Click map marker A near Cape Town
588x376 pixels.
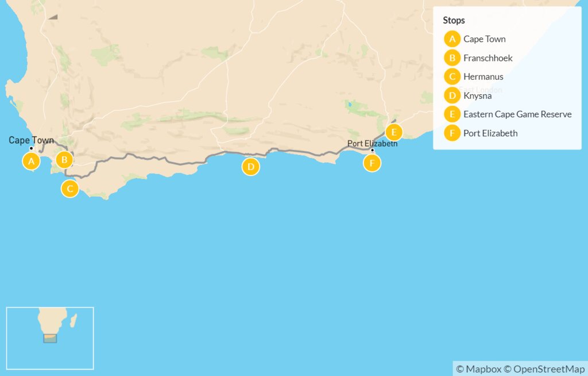[x=31, y=161]
